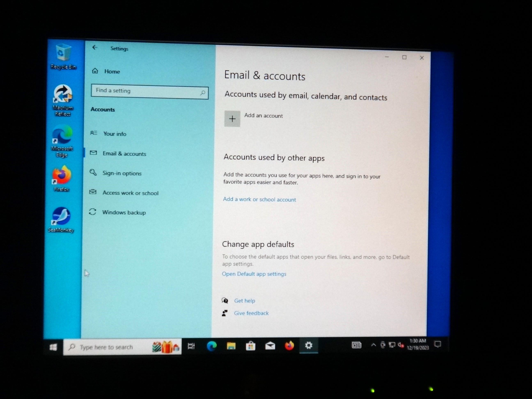
Task: Click the taskbar Type here to search box
Action: click(x=122, y=347)
